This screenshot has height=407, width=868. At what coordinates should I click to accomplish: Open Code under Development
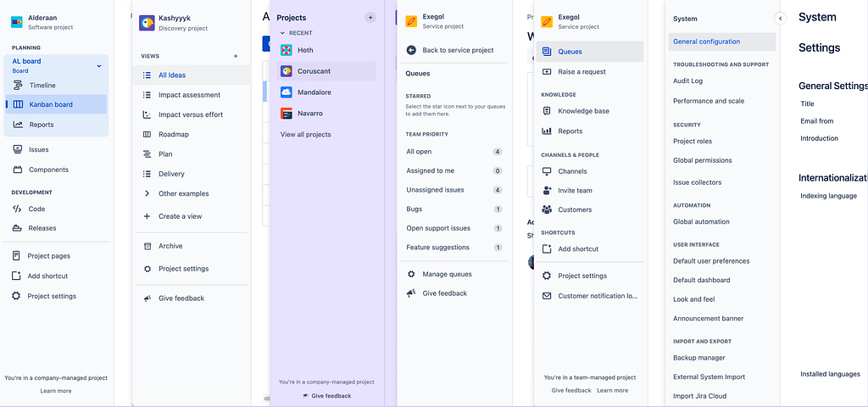[x=36, y=209]
